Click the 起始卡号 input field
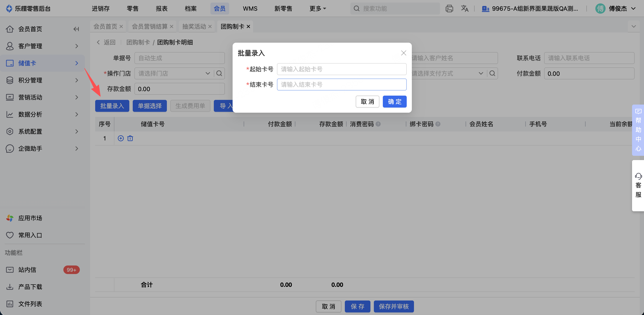Viewport: 644px width, 315px height. [341, 69]
